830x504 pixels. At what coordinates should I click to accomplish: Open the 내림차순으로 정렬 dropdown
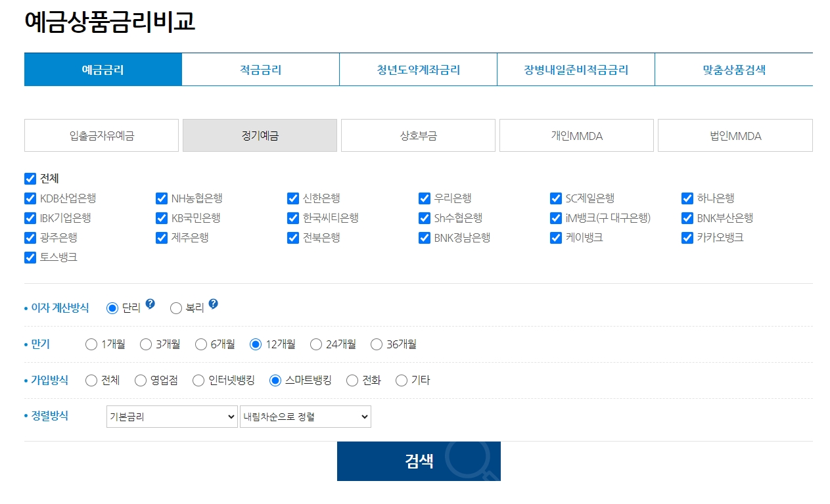point(306,417)
